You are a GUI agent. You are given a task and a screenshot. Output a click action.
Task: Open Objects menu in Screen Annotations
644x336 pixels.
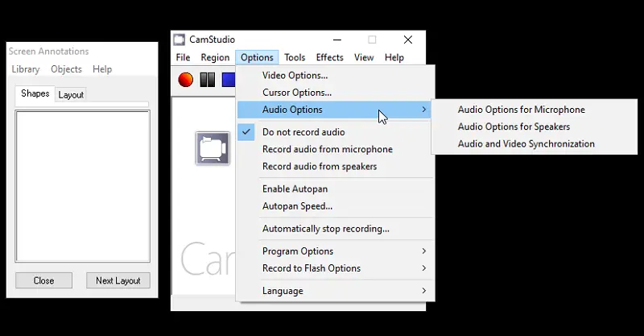tap(66, 69)
